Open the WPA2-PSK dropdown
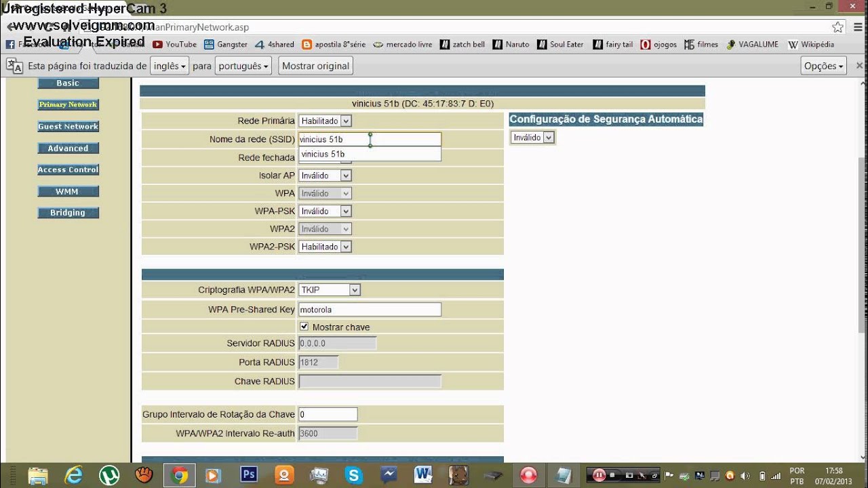Viewport: 868px width, 488px height. (325, 247)
